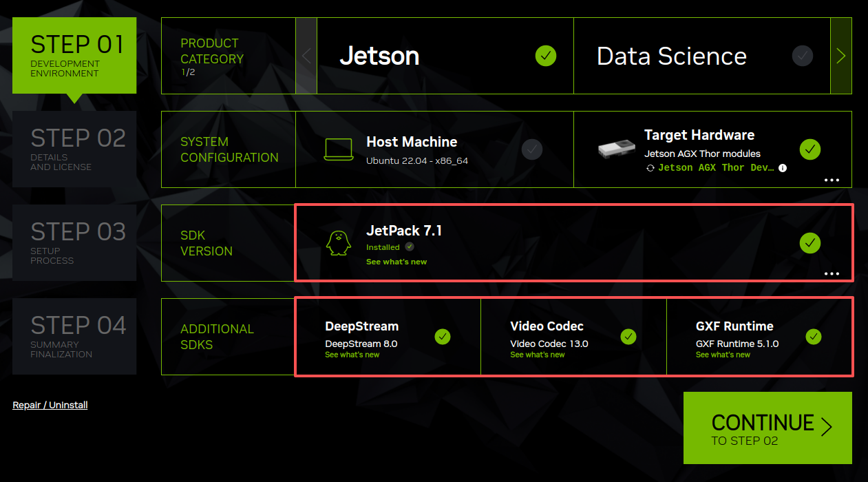Image resolution: width=868 pixels, height=482 pixels.
Task: Toggle the GXF Runtime 5.1.0 checkmark
Action: (x=814, y=337)
